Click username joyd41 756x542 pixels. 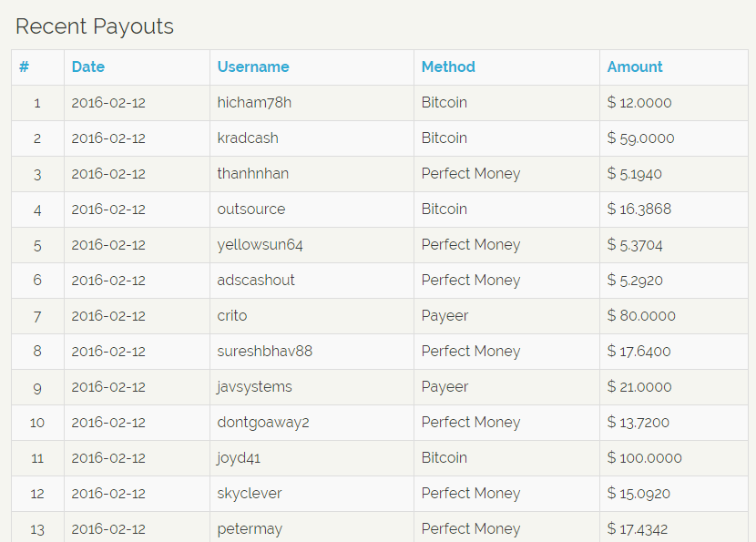(239, 458)
